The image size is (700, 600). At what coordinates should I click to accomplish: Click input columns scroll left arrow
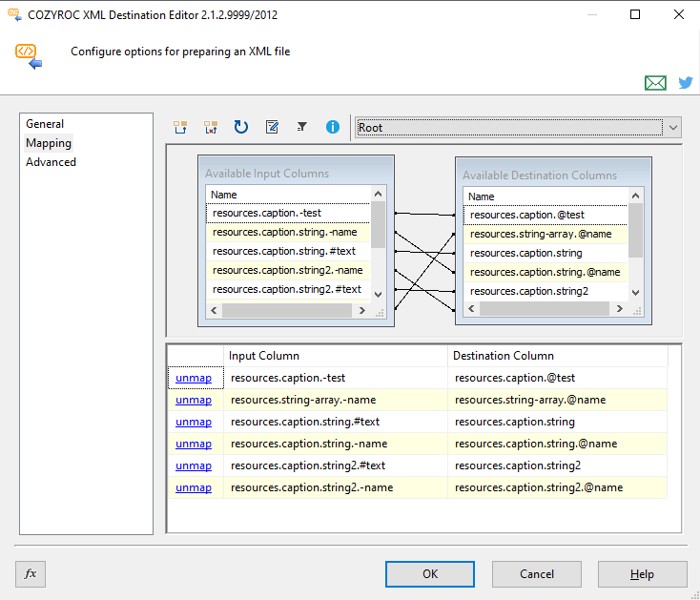click(214, 310)
